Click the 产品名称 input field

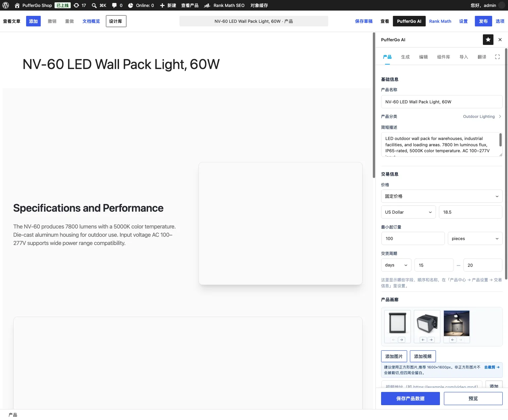tap(442, 102)
